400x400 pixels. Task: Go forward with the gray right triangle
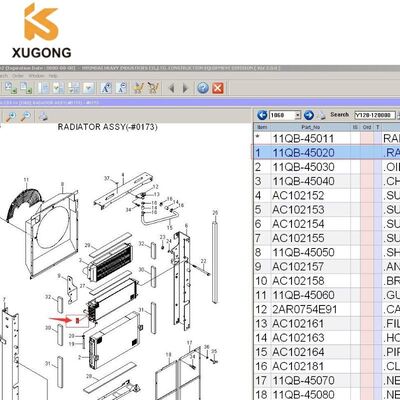(x=186, y=89)
